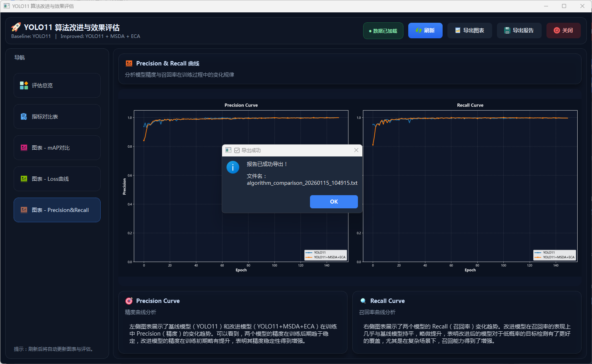
Task: Click the red 关闭 button
Action: 563,31
